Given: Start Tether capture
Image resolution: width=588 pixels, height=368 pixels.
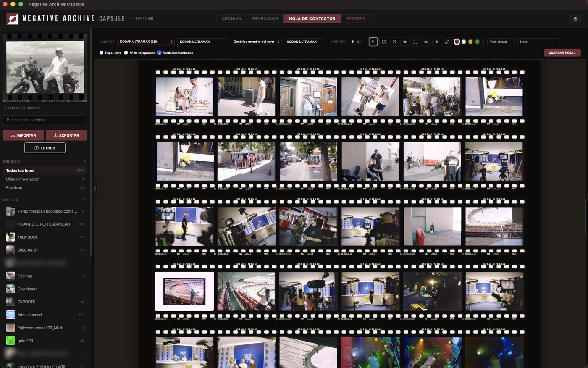Looking at the screenshot, I should point(45,148).
